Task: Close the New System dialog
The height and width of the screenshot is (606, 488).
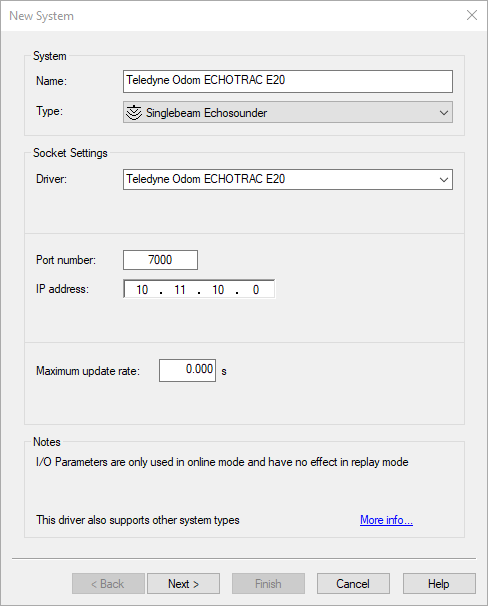Action: point(472,15)
